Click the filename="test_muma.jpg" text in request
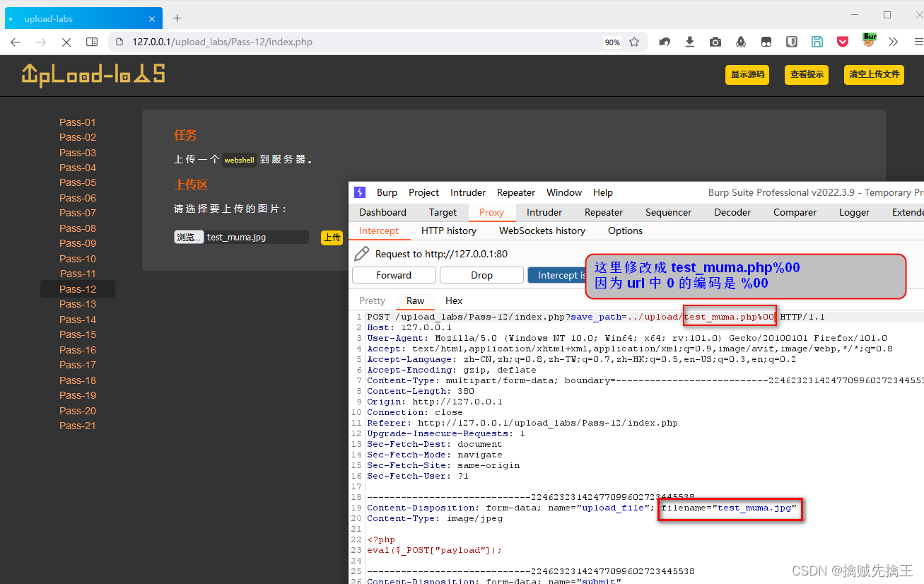The width and height of the screenshot is (924, 584). tap(729, 508)
